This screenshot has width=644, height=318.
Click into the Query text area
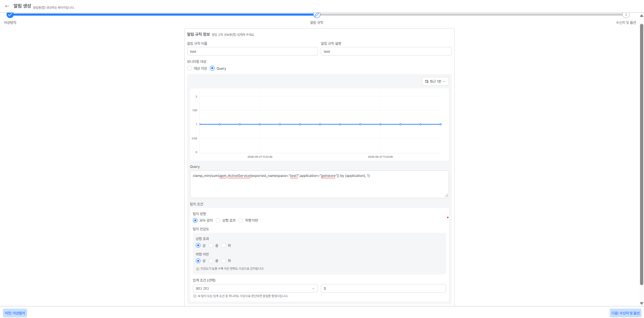pyautogui.click(x=319, y=184)
